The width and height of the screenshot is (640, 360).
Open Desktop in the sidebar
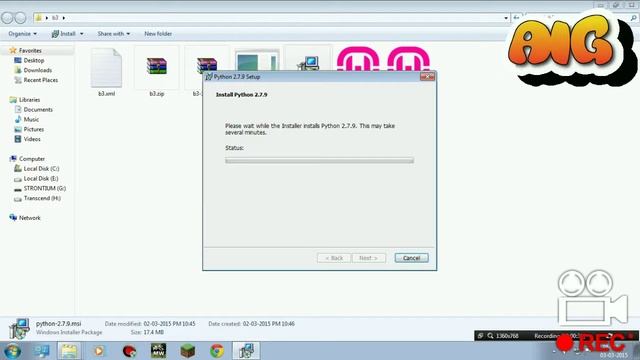pos(33,60)
